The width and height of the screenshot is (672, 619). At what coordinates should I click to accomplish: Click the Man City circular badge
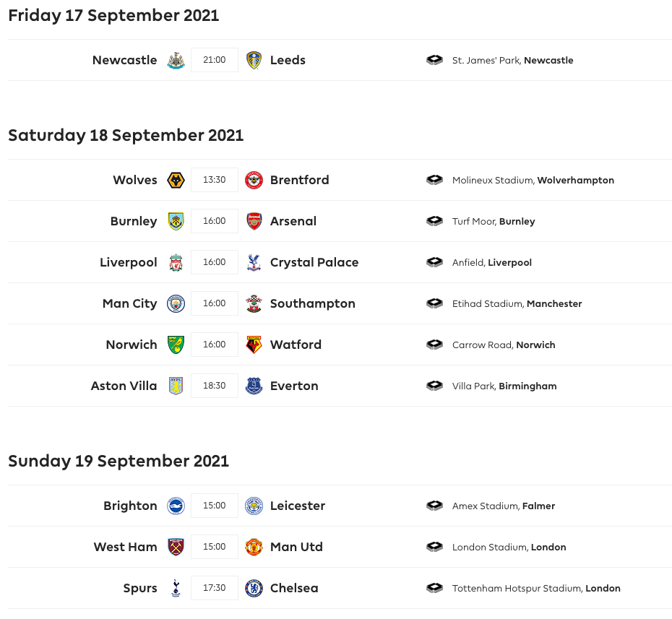176,303
